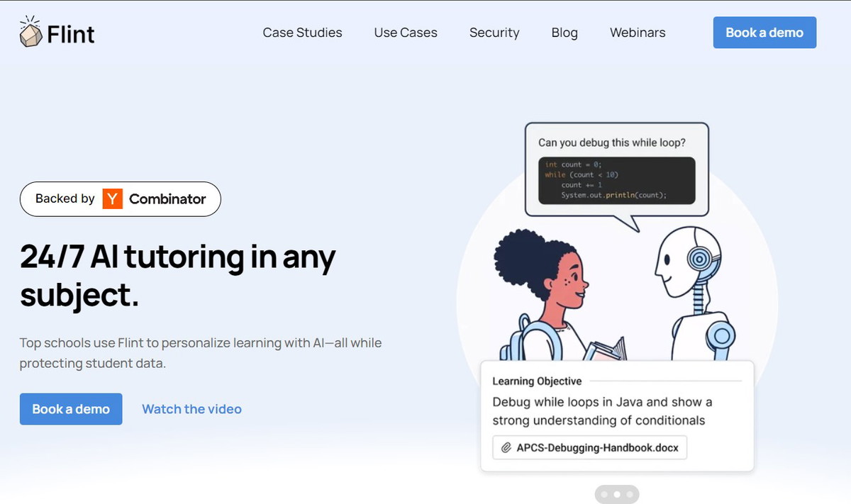This screenshot has height=504, width=851.
Task: Click the "Debug while loops in Java" description
Action: [x=602, y=411]
